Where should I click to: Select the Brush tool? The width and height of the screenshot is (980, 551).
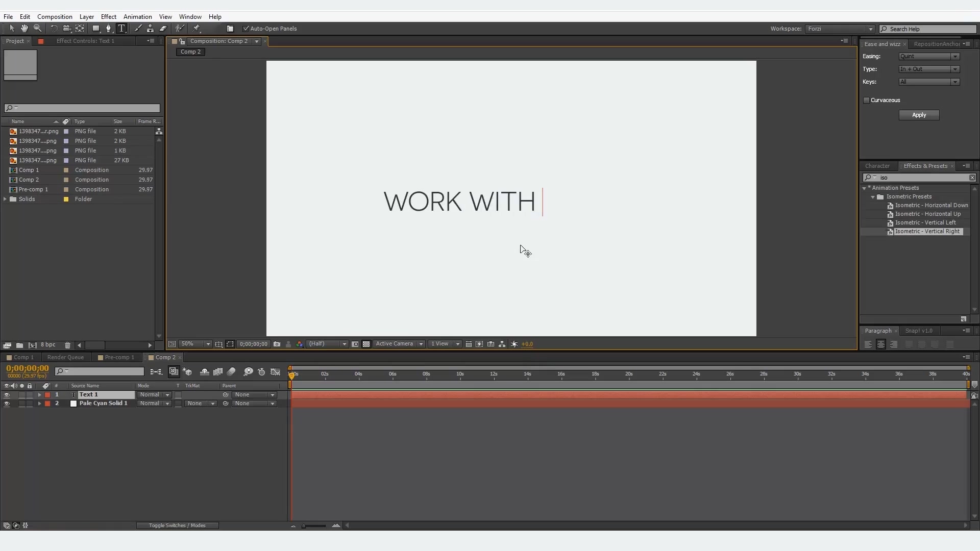pos(138,29)
